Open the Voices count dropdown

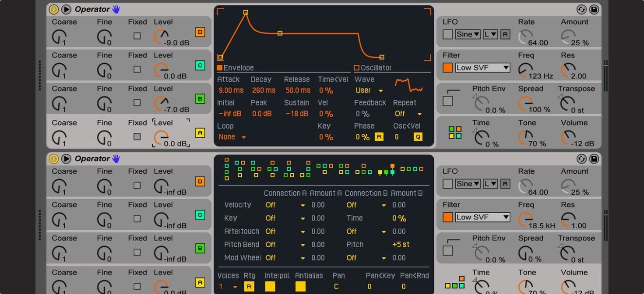pyautogui.click(x=228, y=287)
